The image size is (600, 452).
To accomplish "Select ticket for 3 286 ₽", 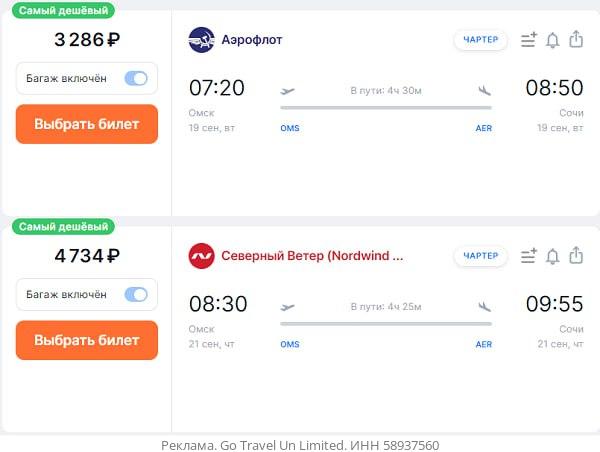I will point(87,124).
